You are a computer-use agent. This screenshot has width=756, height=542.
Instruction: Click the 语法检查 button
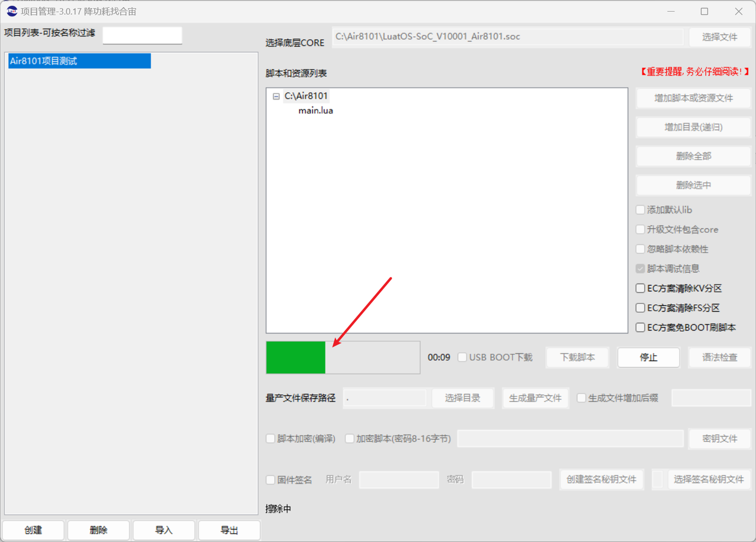719,357
